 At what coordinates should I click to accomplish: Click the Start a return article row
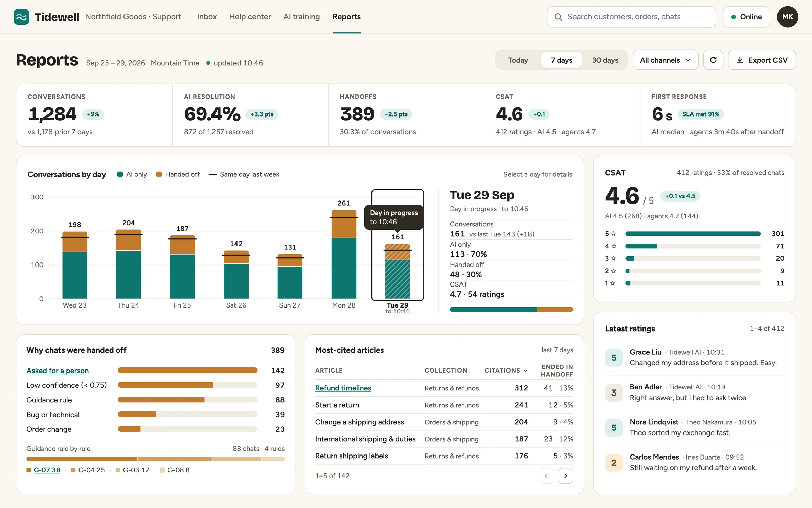pyautogui.click(x=444, y=405)
